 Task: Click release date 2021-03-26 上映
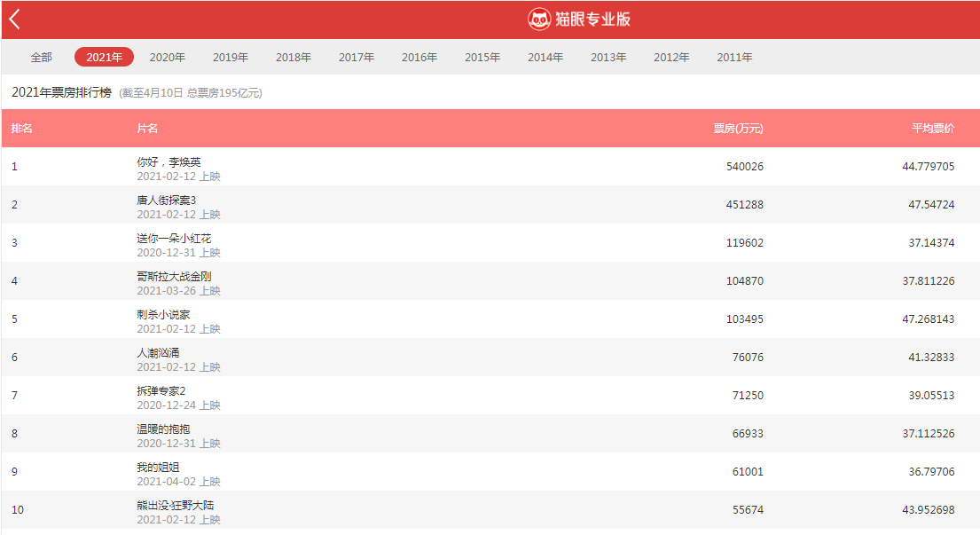tap(179, 291)
